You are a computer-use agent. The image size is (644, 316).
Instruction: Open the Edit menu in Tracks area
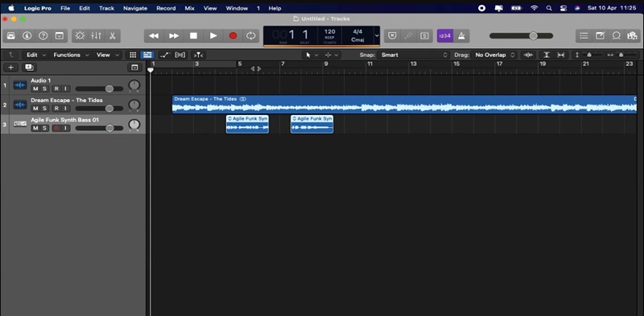36,55
